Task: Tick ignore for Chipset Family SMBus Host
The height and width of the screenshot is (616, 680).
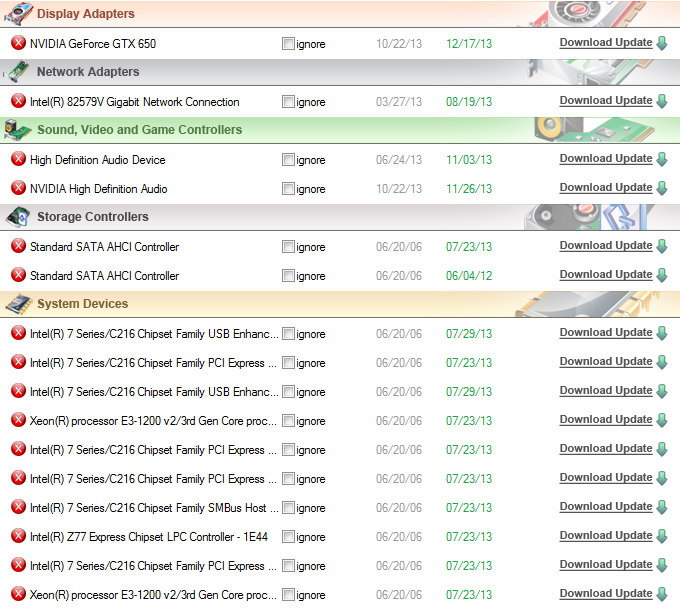Action: pos(288,508)
